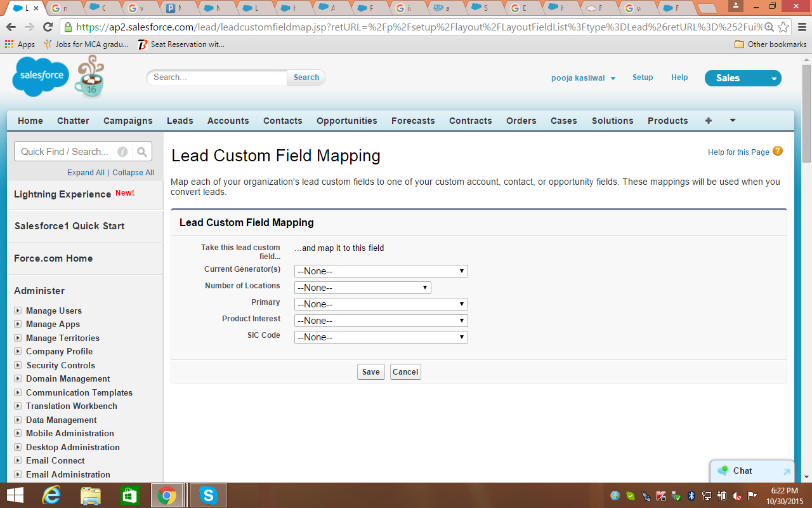
Task: Click the Quick Find search magnifier icon
Action: [x=142, y=152]
